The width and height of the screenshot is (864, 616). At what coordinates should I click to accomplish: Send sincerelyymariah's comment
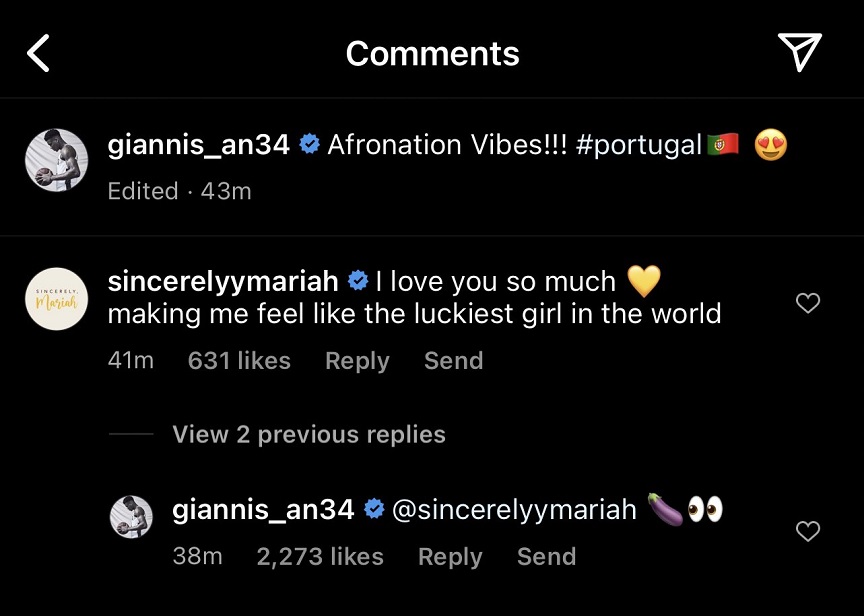(x=453, y=361)
